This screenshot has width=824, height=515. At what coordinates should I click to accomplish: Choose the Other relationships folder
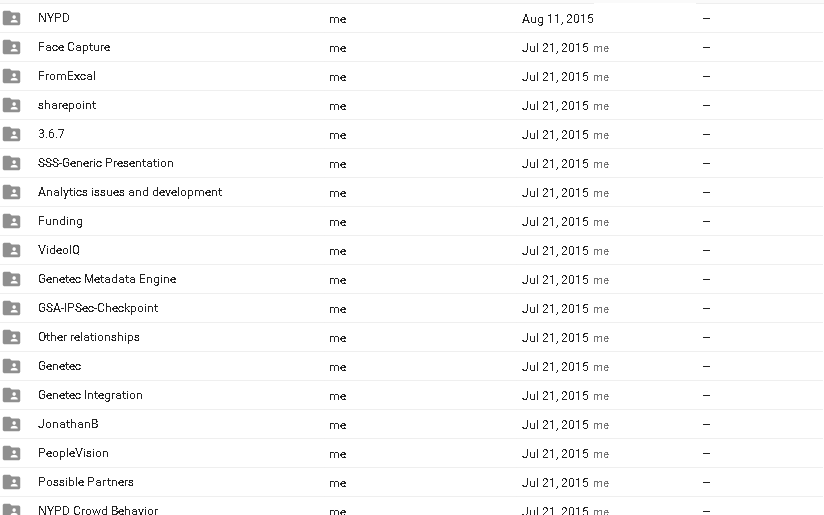pyautogui.click(x=88, y=337)
